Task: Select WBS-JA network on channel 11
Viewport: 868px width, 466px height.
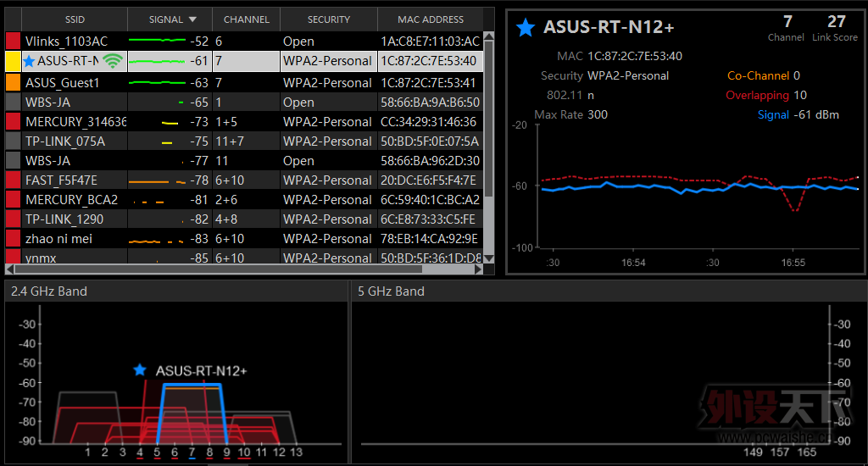Action: (x=244, y=160)
